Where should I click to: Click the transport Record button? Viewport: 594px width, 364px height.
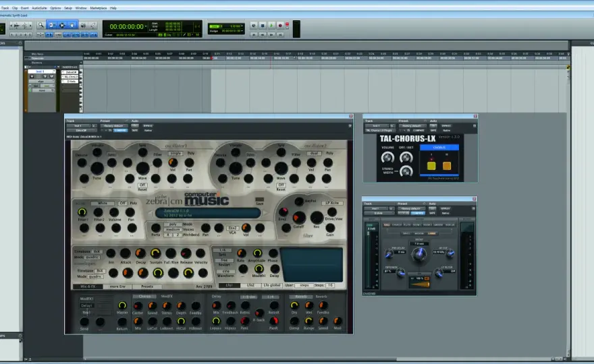click(280, 26)
